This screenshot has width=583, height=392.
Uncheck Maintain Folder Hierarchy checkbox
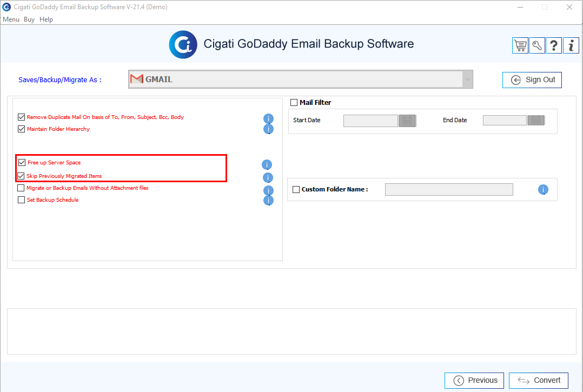point(21,129)
